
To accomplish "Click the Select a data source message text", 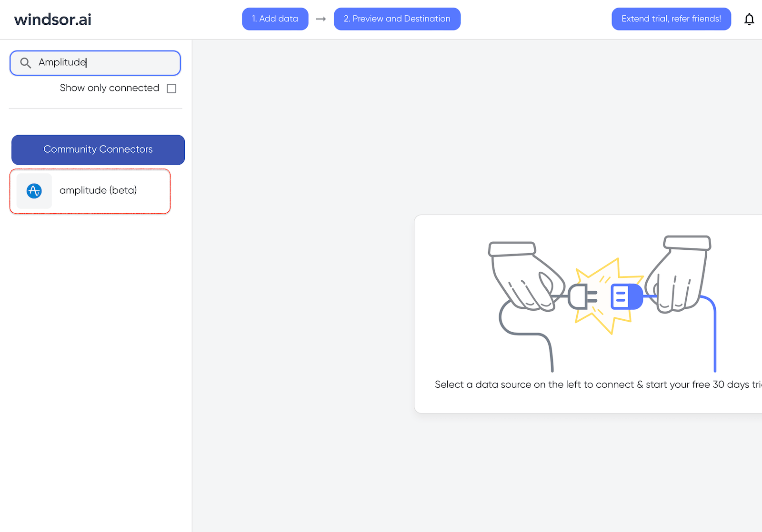I will click(x=598, y=384).
